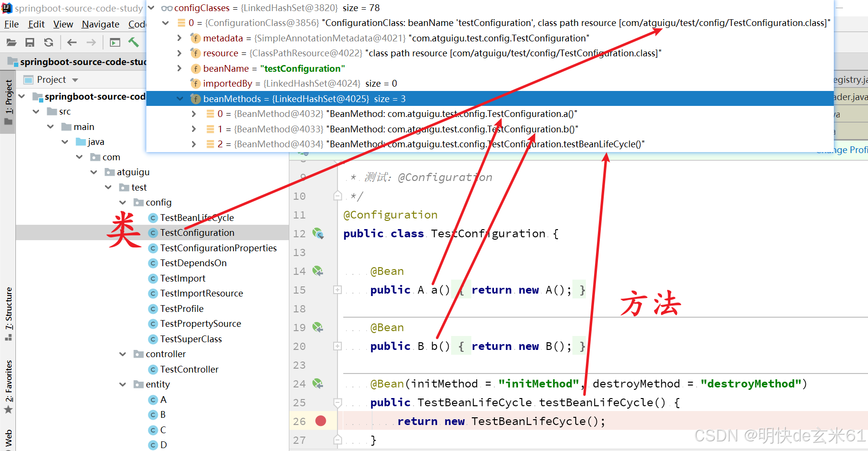
Task: Expand the folded method on line 15
Action: click(x=337, y=290)
